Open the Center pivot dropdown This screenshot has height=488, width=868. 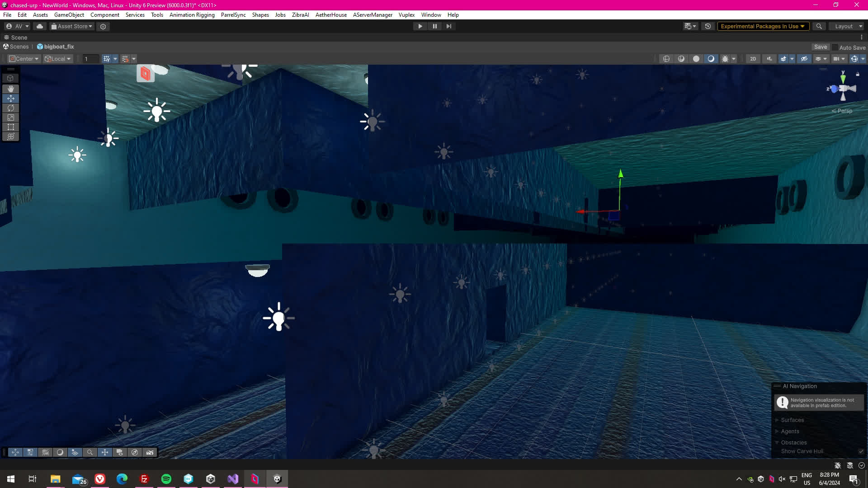[24, 59]
